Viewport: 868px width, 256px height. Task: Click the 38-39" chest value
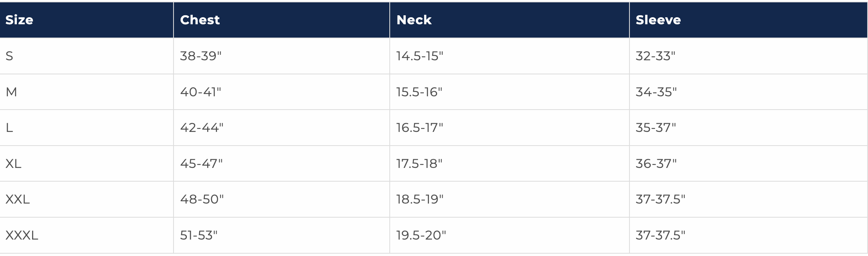click(x=201, y=56)
